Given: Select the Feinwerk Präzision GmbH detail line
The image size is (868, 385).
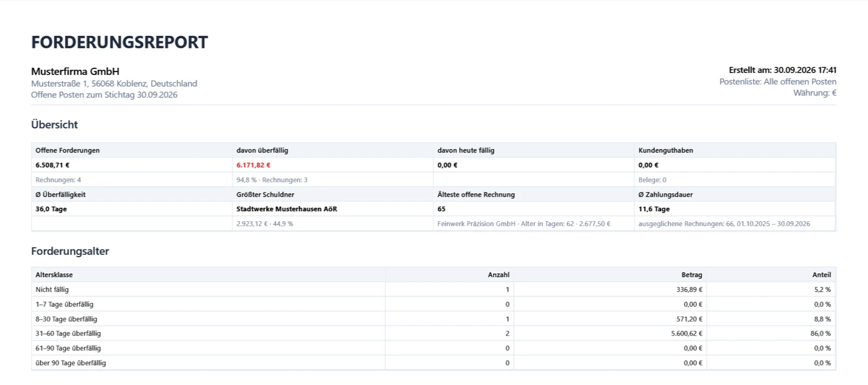Looking at the screenshot, I should tap(524, 223).
